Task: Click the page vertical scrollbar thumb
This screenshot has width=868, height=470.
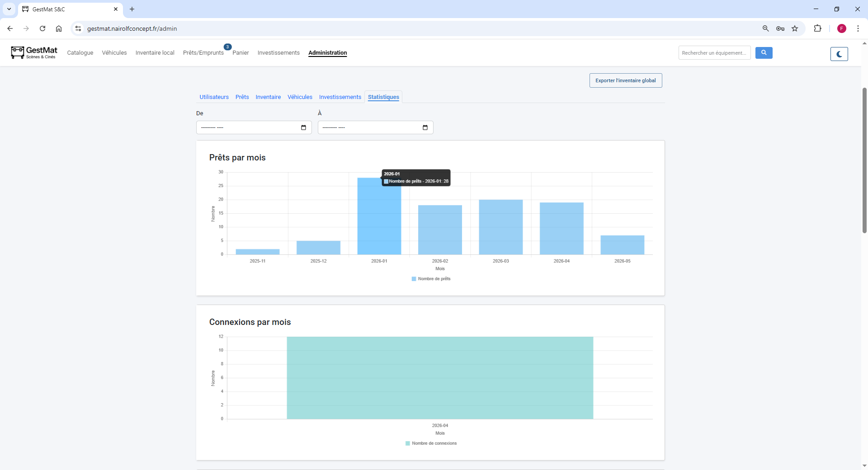Action: coord(864,160)
